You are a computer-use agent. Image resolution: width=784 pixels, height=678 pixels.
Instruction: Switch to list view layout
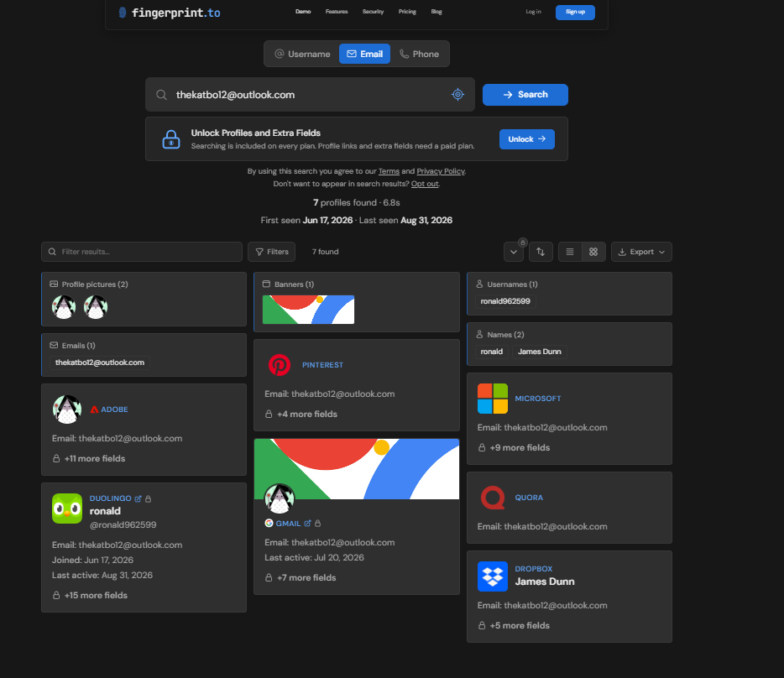[569, 252]
